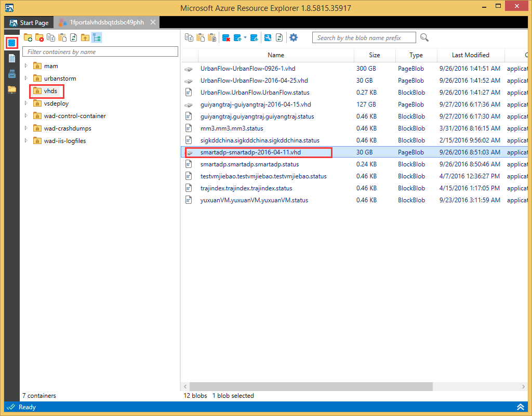The width and height of the screenshot is (532, 416).
Task: Open the File Shares view in left sidebar
Action: pos(11,89)
